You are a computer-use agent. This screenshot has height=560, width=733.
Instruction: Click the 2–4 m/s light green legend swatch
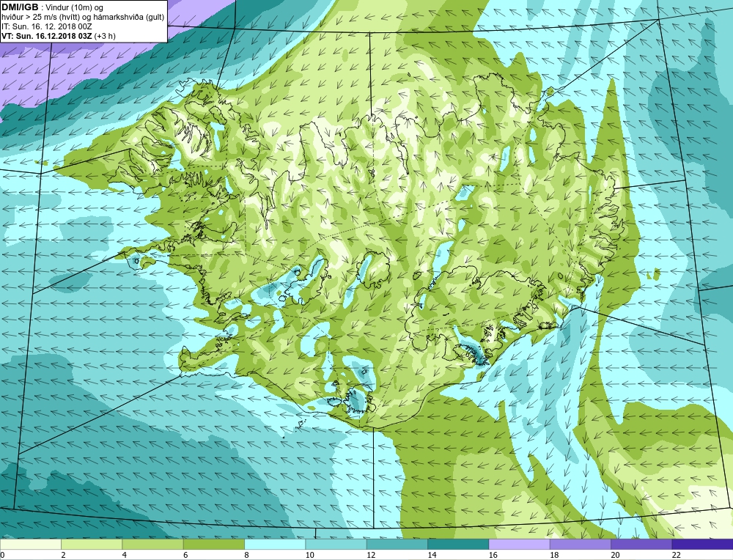92,544
